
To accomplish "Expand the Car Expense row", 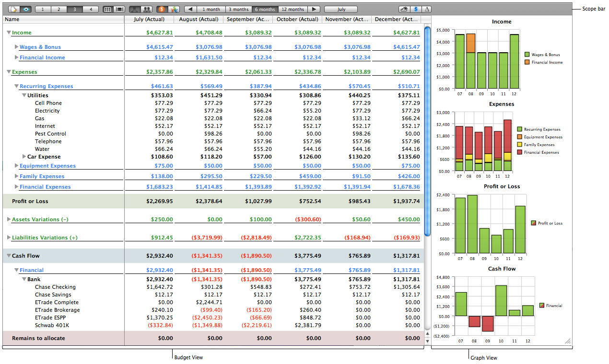I will [x=24, y=157].
